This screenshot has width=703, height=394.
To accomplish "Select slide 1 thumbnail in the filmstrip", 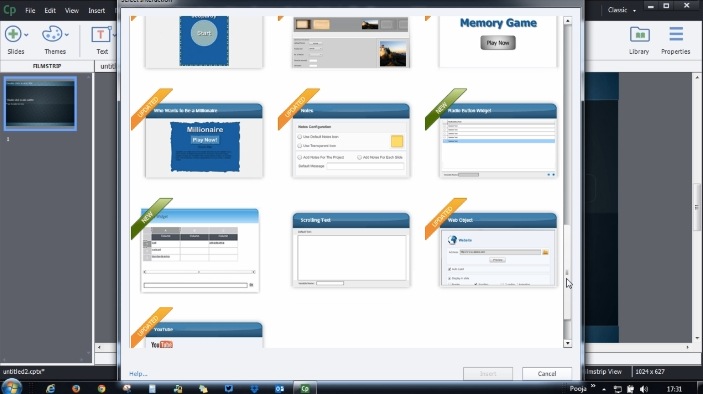I will (x=40, y=104).
